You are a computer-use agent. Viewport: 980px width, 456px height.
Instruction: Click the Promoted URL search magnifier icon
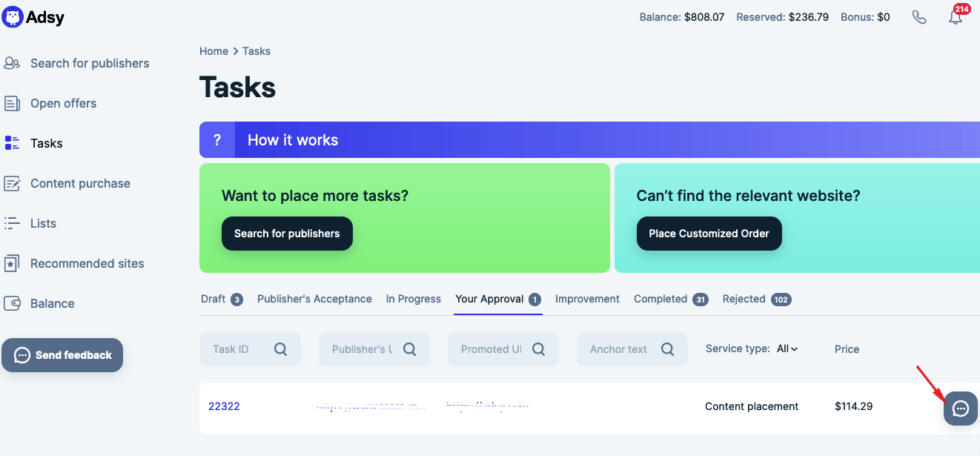539,349
